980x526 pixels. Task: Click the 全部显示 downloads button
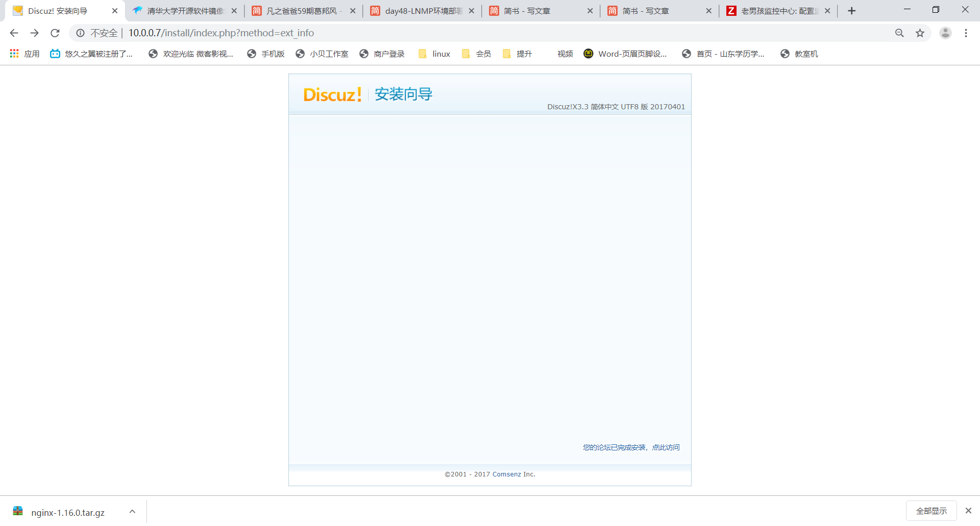931,511
